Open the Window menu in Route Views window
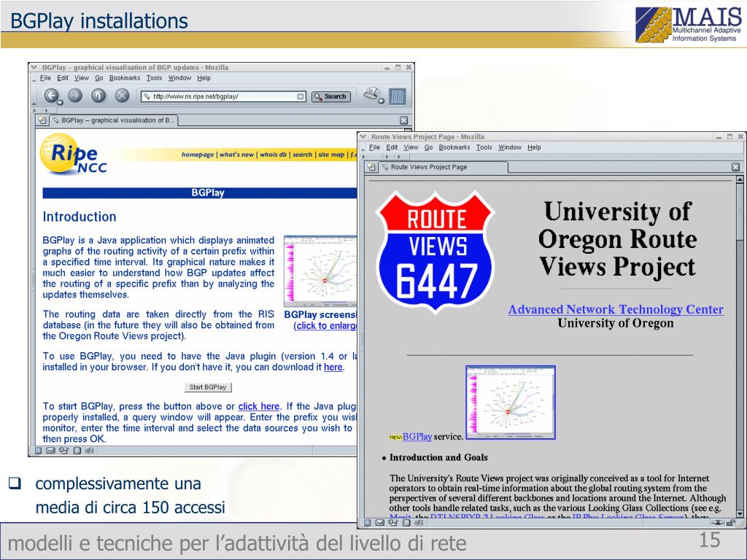The height and width of the screenshot is (560, 747). point(510,147)
